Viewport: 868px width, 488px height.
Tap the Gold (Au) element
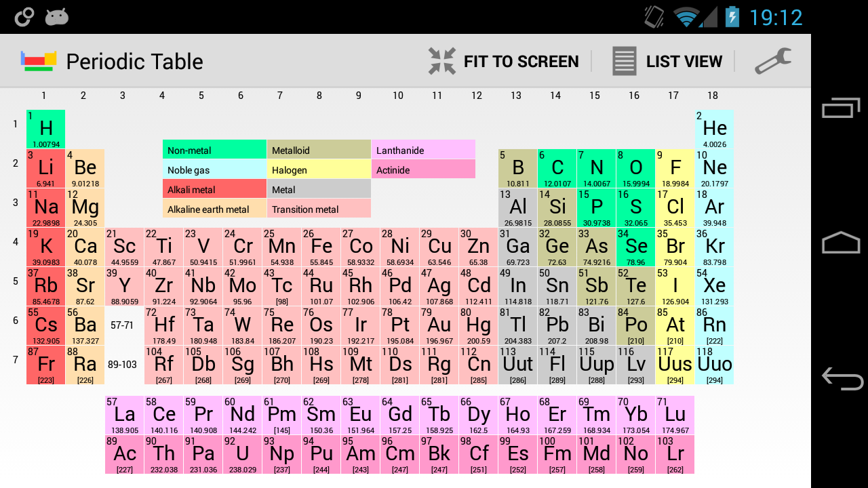[x=438, y=325]
